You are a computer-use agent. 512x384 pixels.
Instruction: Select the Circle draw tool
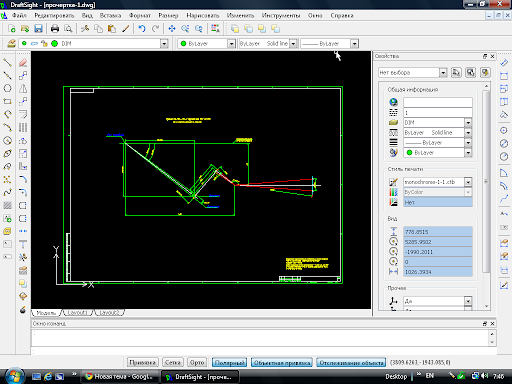7,88
